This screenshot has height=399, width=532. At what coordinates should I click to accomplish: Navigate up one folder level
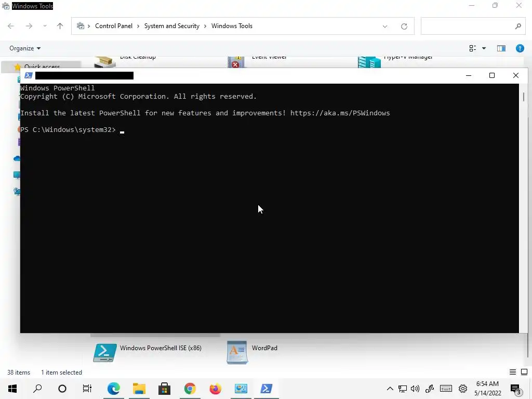tap(60, 26)
